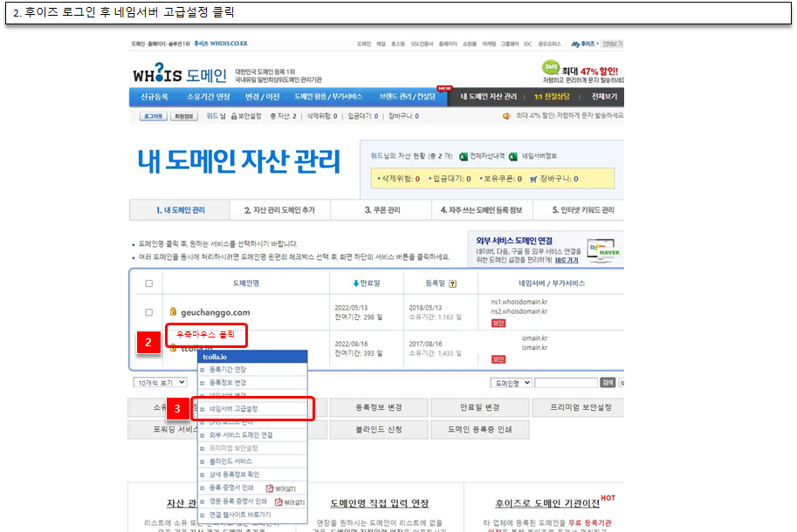Open the 신규등록 menu

(155, 97)
